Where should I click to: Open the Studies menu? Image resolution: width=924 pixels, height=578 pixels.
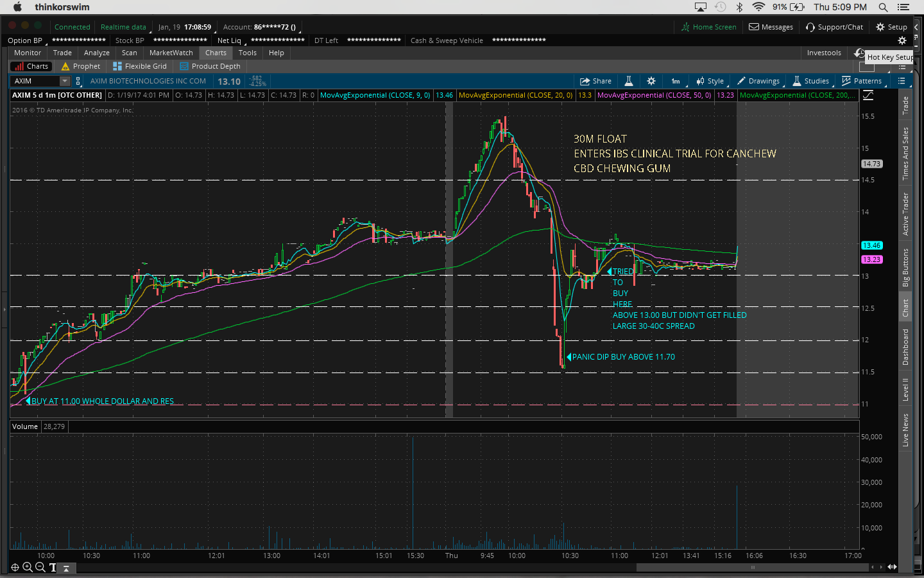811,81
